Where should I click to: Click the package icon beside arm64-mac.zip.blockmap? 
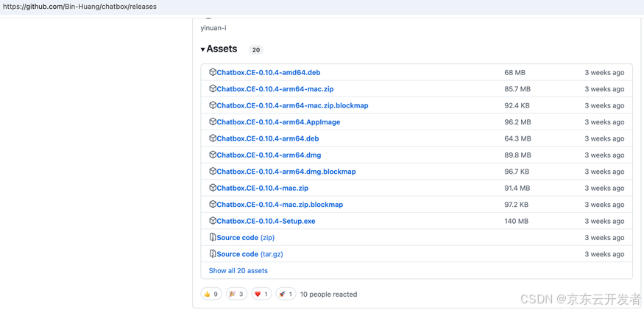213,105
